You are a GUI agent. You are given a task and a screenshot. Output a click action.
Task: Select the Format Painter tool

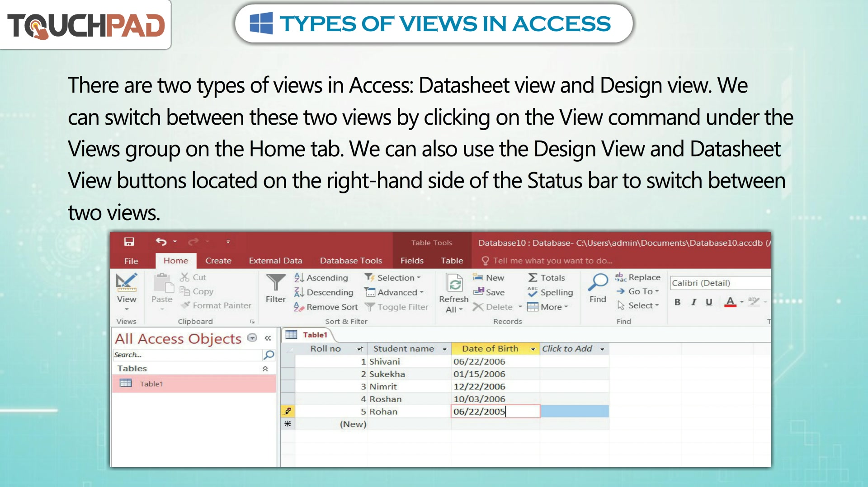click(216, 306)
